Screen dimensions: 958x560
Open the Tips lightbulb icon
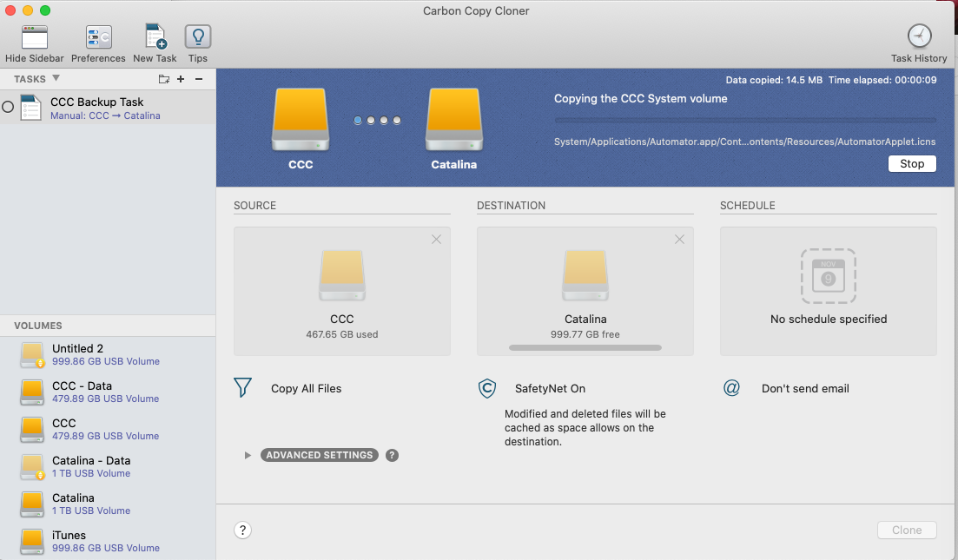(198, 36)
